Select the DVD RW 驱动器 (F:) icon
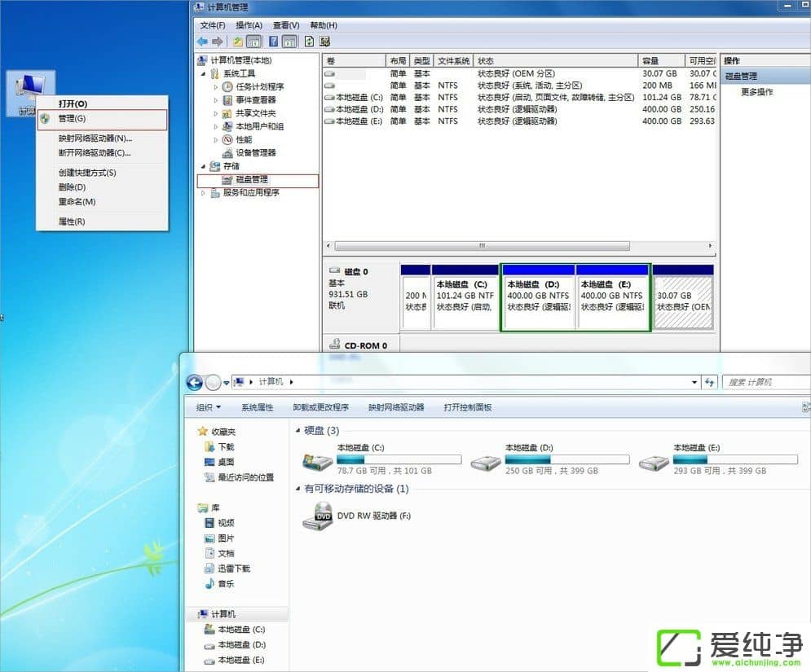Image resolution: width=811 pixels, height=672 pixels. 318,516
